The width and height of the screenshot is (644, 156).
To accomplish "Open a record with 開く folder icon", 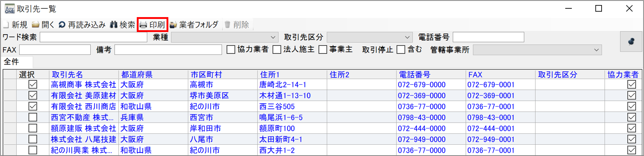I will (36, 25).
